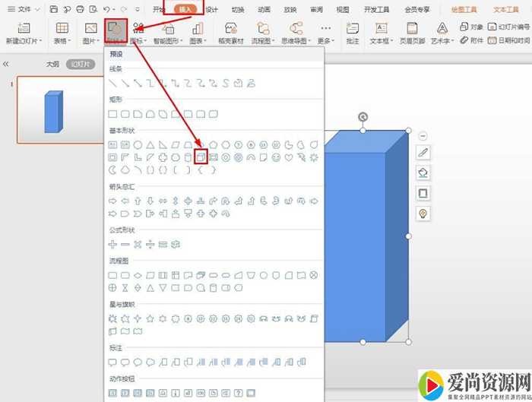Pick the heart shape from basic shapes
Image resolution: width=532 pixels, height=402 pixels.
point(288,157)
